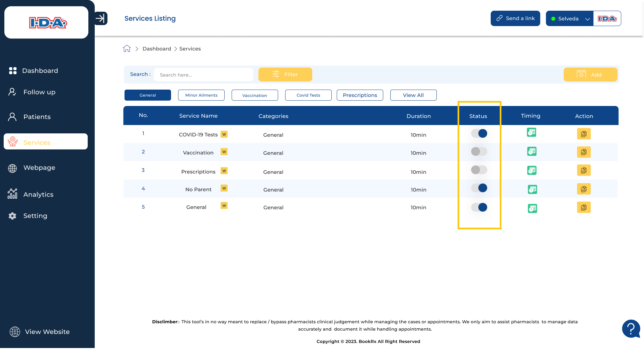
Task: Click action icon for General service row
Action: [583, 207]
